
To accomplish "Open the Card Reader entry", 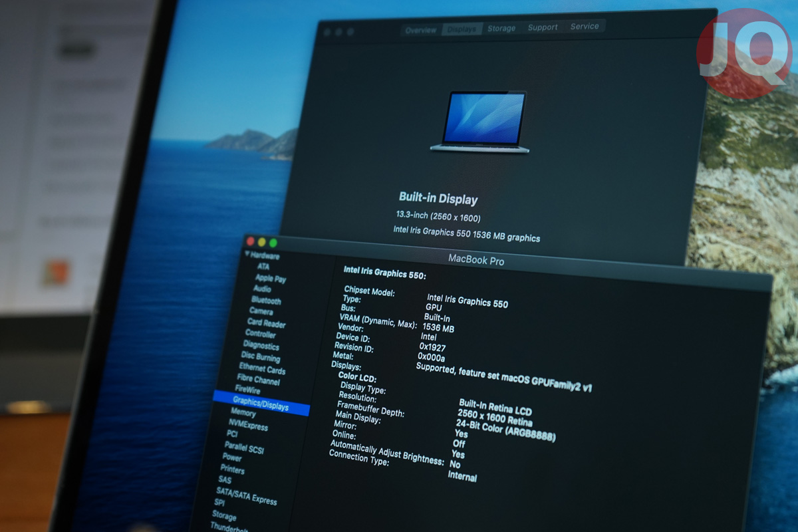I will click(267, 323).
